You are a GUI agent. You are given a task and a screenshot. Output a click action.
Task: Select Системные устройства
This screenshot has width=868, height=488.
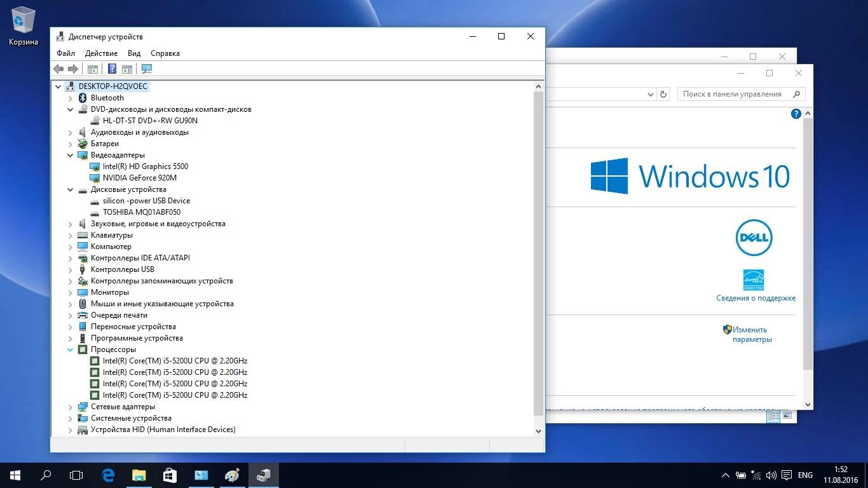(x=131, y=418)
